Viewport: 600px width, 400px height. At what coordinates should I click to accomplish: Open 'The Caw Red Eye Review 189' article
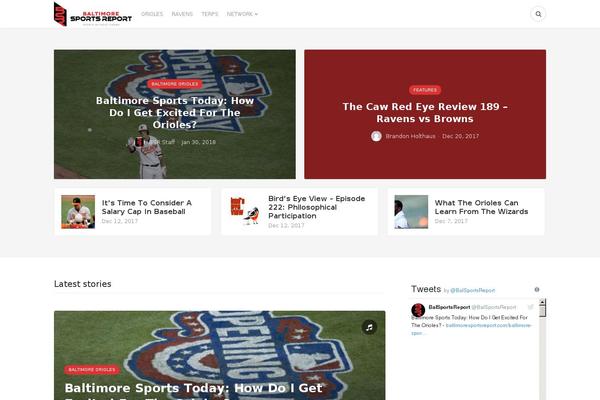pos(425,113)
